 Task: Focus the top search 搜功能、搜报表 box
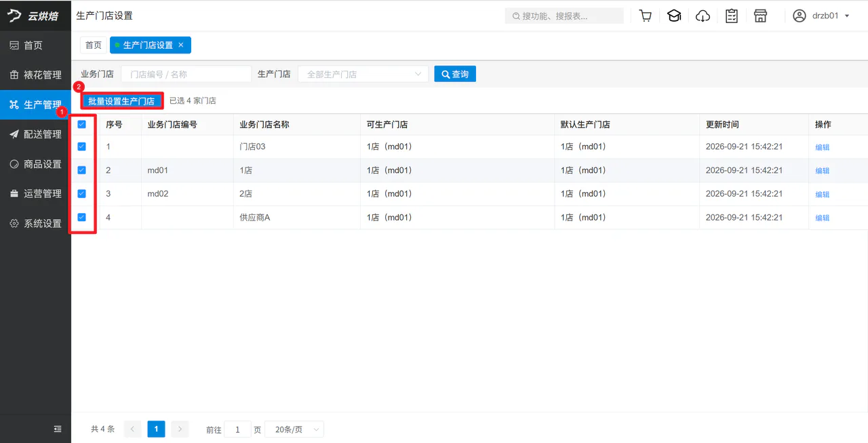point(564,16)
